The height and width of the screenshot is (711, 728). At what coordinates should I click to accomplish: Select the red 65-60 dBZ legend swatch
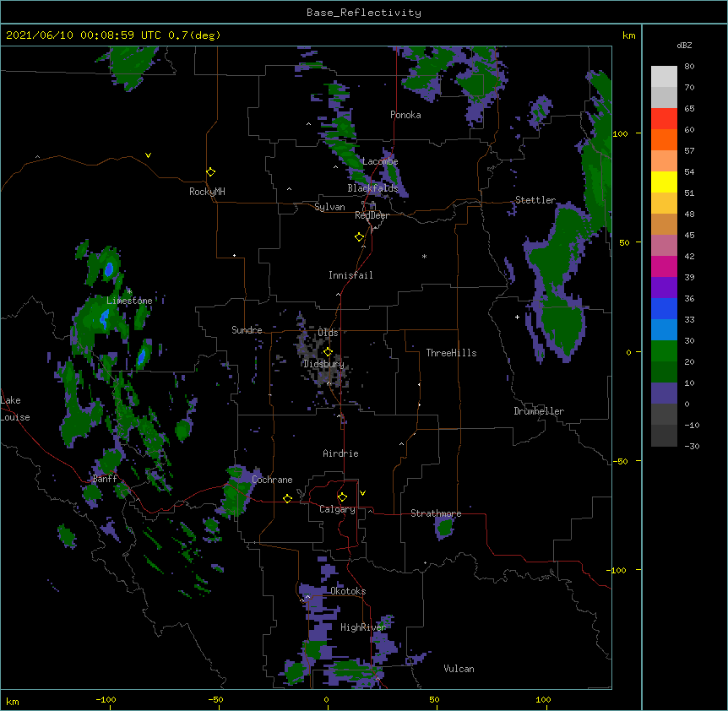click(664, 119)
